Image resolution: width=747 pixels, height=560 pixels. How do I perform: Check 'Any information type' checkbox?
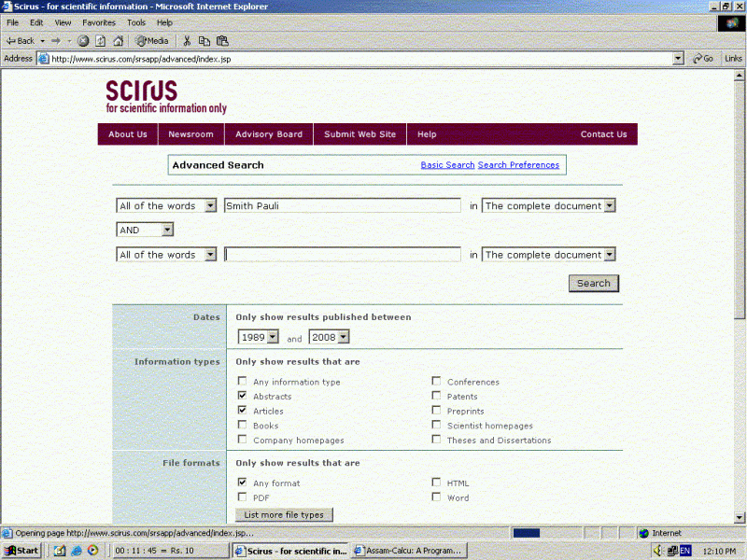point(242,381)
